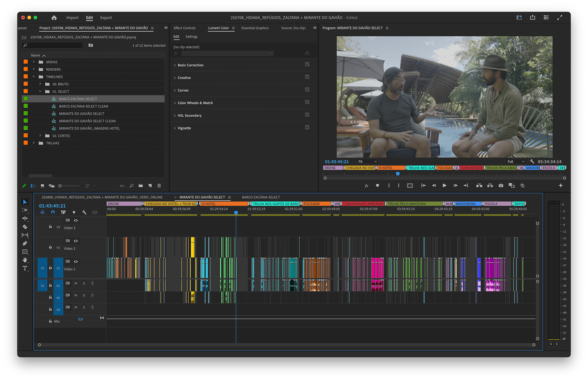Image resolution: width=588 pixels, height=380 pixels.
Task: Open the Fit zoom level dropdown
Action: pyautogui.click(x=367, y=162)
